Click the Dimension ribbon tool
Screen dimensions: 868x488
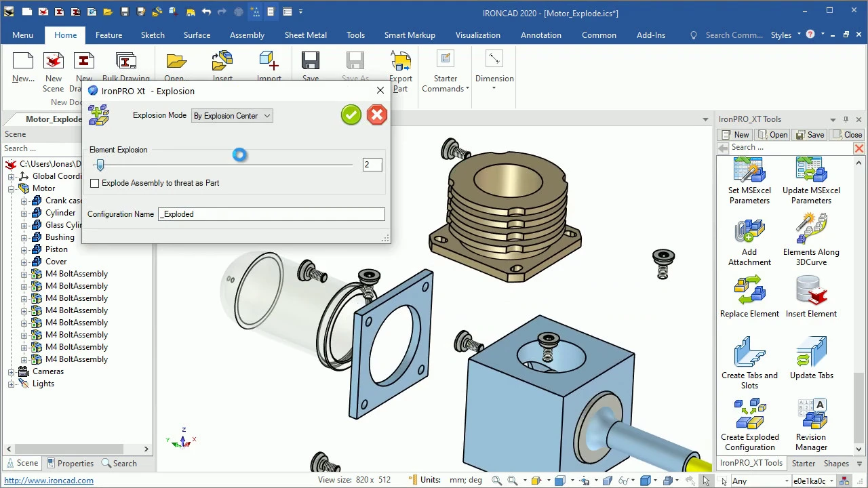(494, 70)
